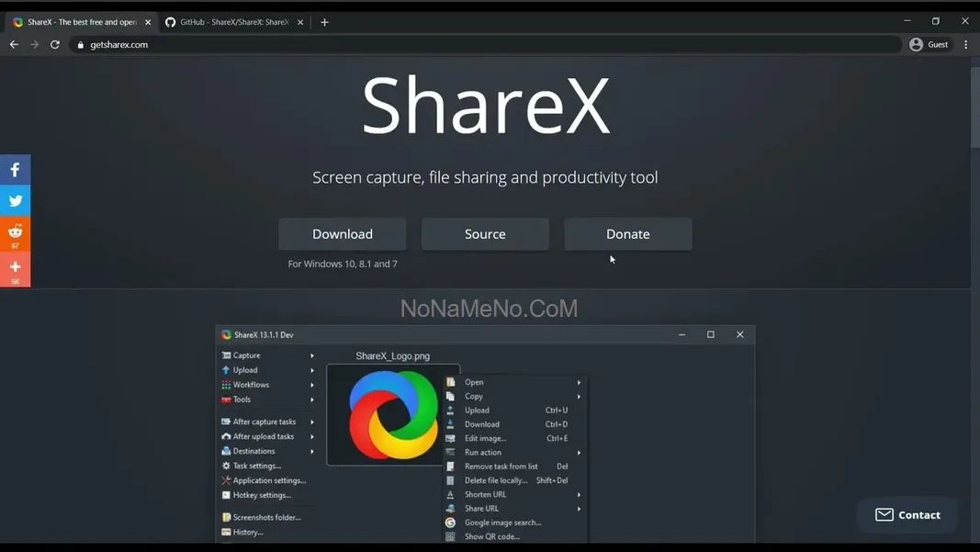Click the Twitter share icon
The image size is (980, 552).
15,200
